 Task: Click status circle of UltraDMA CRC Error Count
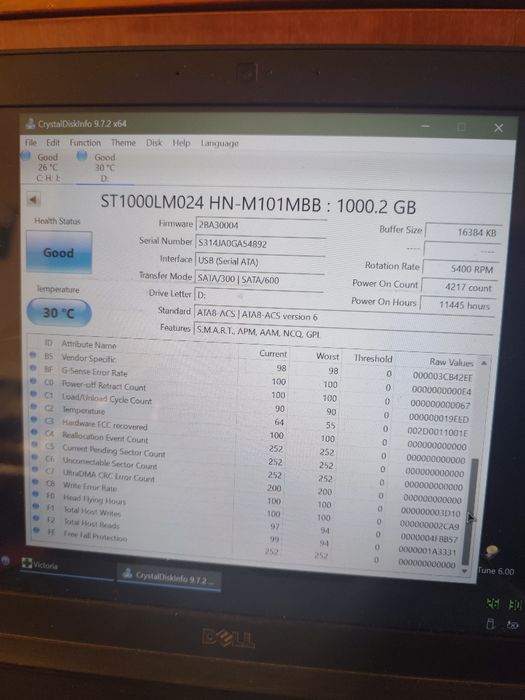(35, 470)
